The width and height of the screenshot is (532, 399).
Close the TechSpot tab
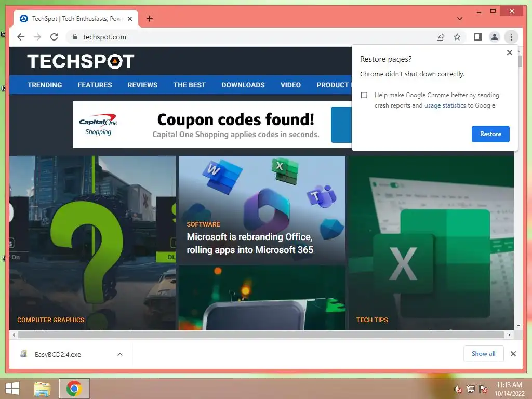pyautogui.click(x=129, y=19)
